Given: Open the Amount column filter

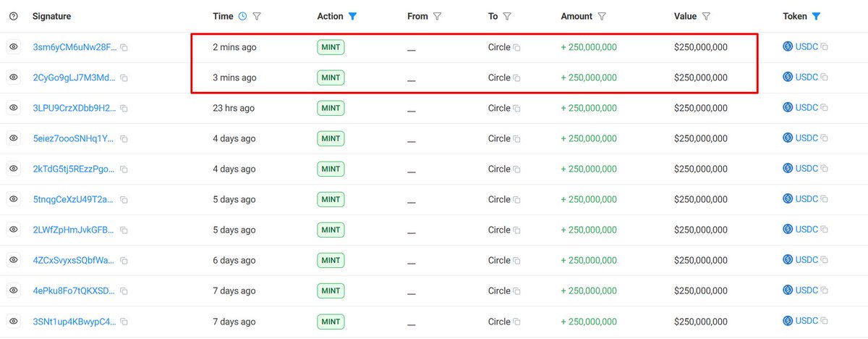Looking at the screenshot, I should click(602, 16).
